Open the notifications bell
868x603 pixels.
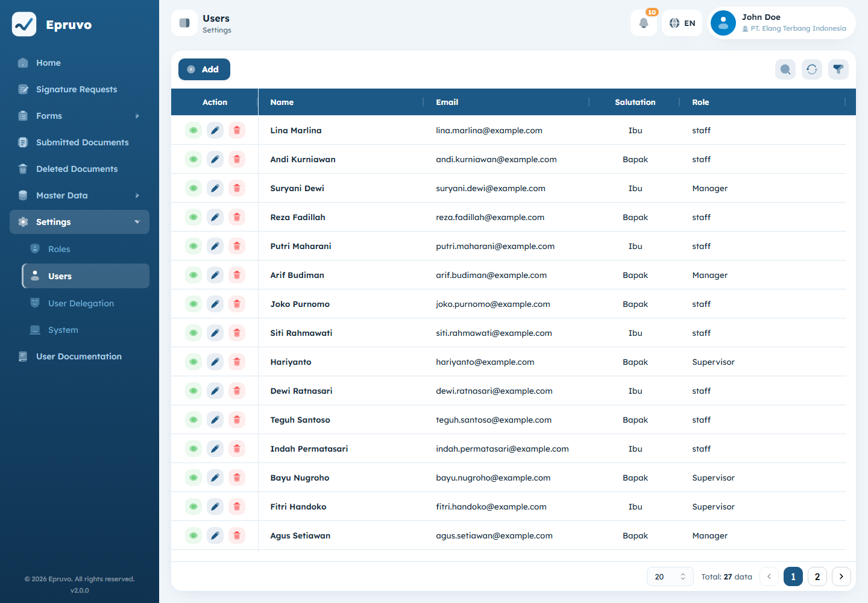[644, 23]
